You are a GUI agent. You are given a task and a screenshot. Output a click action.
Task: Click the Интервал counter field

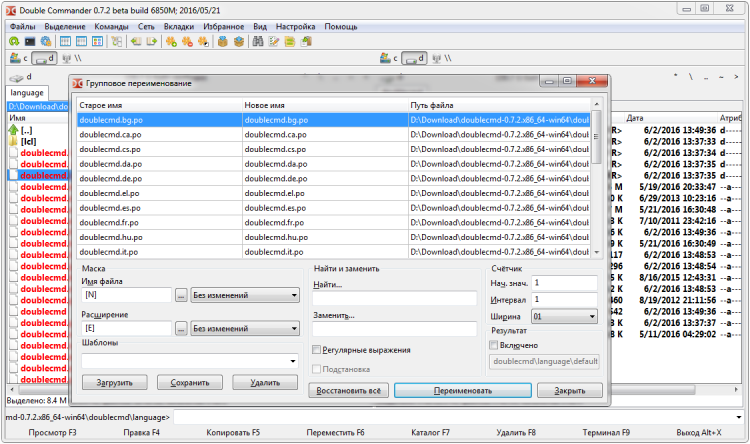coord(564,300)
